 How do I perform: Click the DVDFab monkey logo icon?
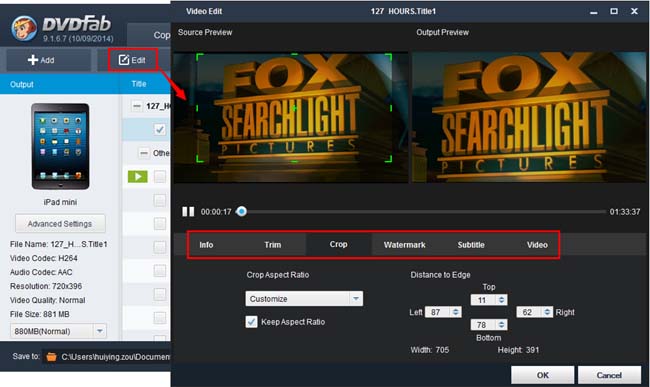[24, 29]
